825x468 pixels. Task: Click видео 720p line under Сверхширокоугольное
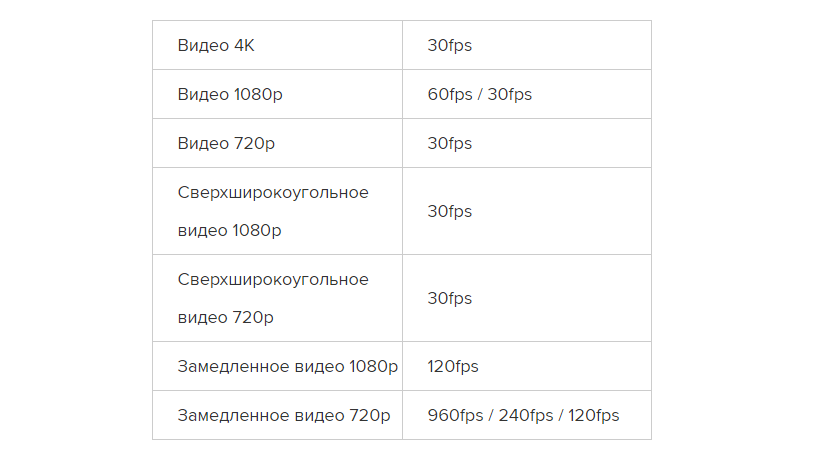point(225,318)
